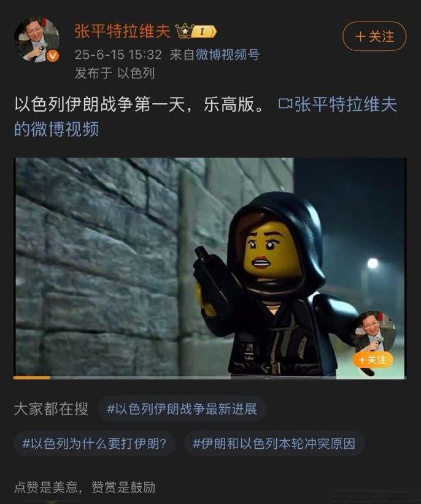The image size is (421, 504).
Task: Open the username 张平特拉维夫
Action: [x=123, y=31]
